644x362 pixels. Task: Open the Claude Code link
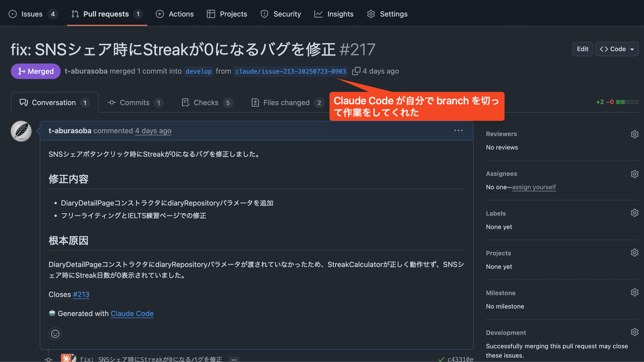tap(132, 313)
